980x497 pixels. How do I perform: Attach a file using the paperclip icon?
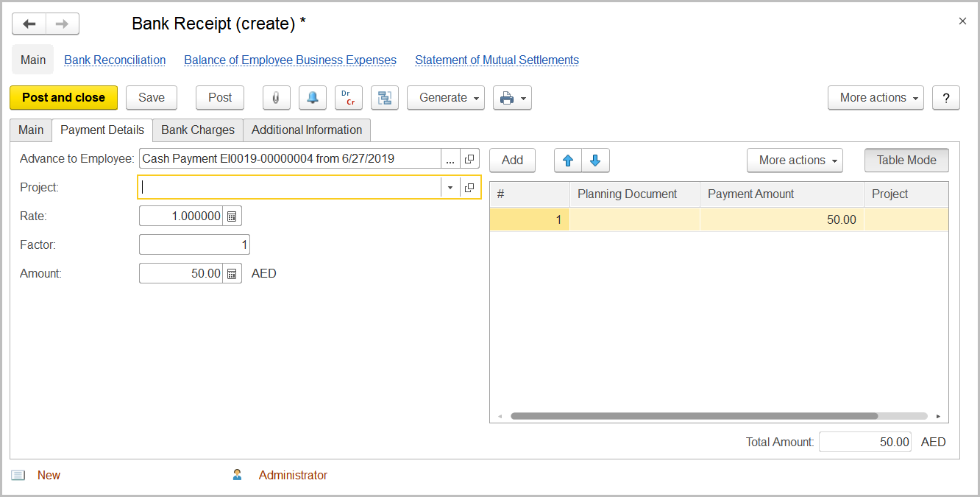[276, 97]
